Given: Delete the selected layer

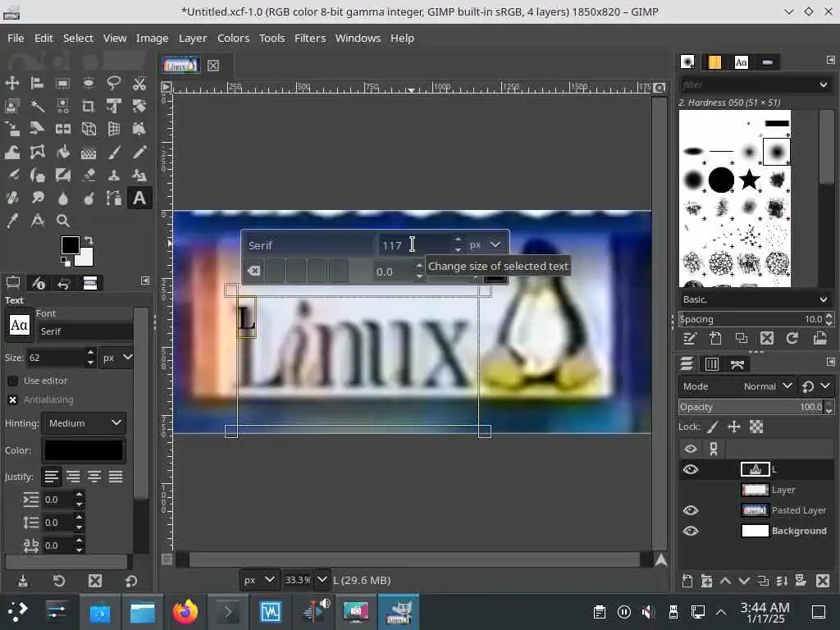Looking at the screenshot, I should [822, 581].
